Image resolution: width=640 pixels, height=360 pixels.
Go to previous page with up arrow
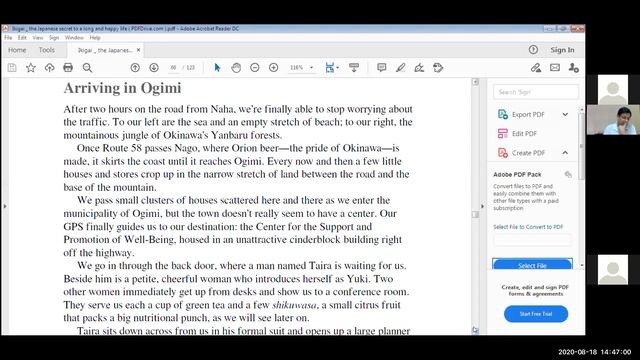[135, 68]
